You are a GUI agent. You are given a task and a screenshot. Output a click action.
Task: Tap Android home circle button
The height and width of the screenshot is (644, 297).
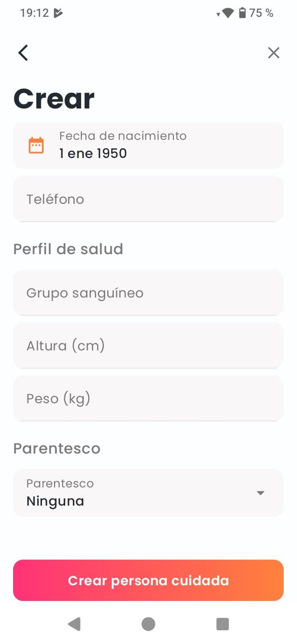(x=148, y=624)
